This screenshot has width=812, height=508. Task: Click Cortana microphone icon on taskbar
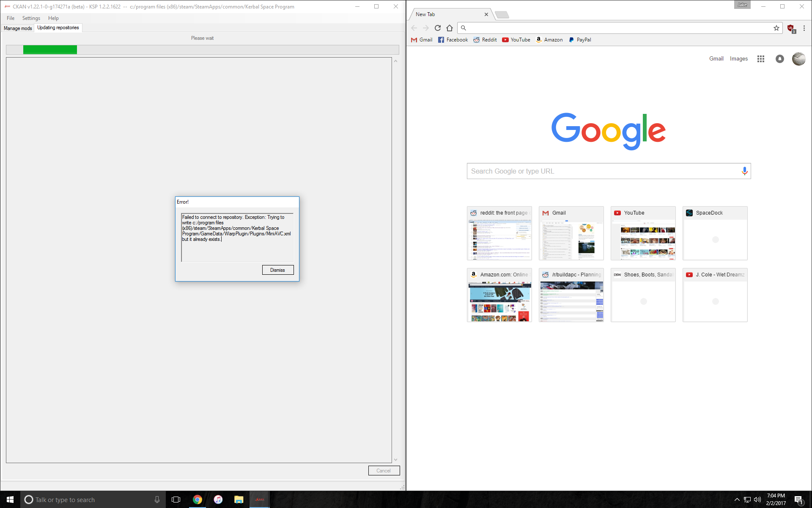(157, 500)
